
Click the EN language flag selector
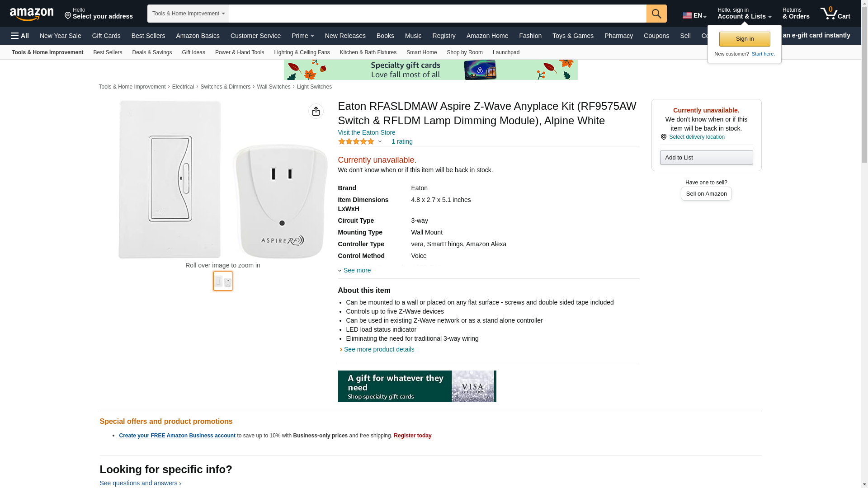694,15
